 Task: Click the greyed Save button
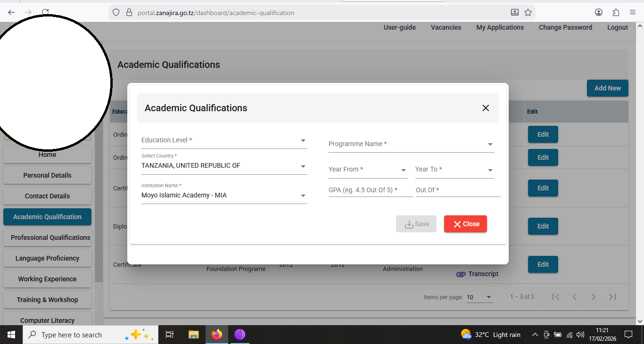(416, 224)
